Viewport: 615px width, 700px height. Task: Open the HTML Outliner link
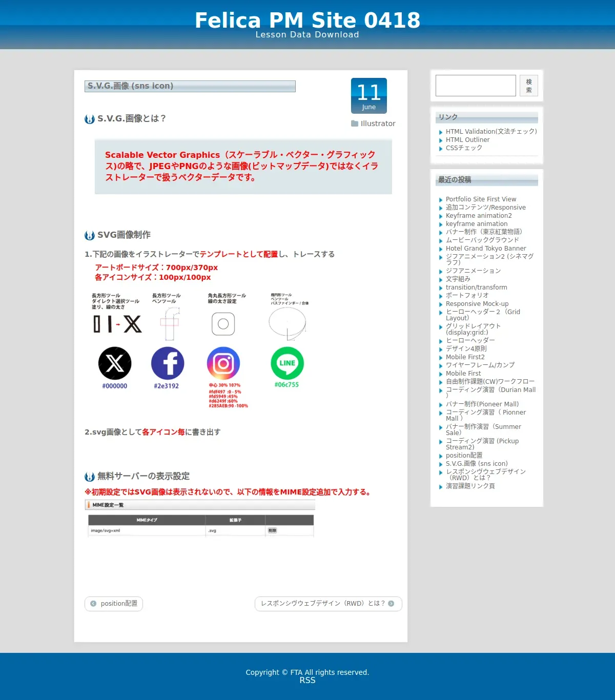(x=467, y=140)
